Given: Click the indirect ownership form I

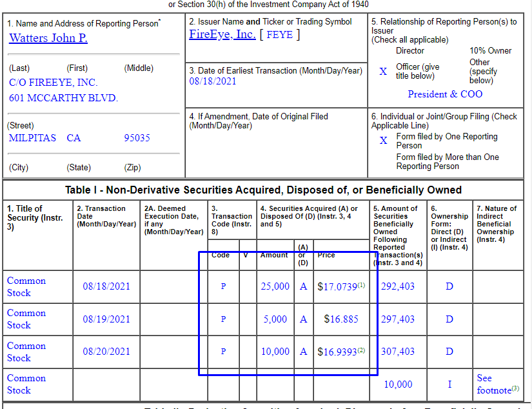Looking at the screenshot, I should point(449,384).
